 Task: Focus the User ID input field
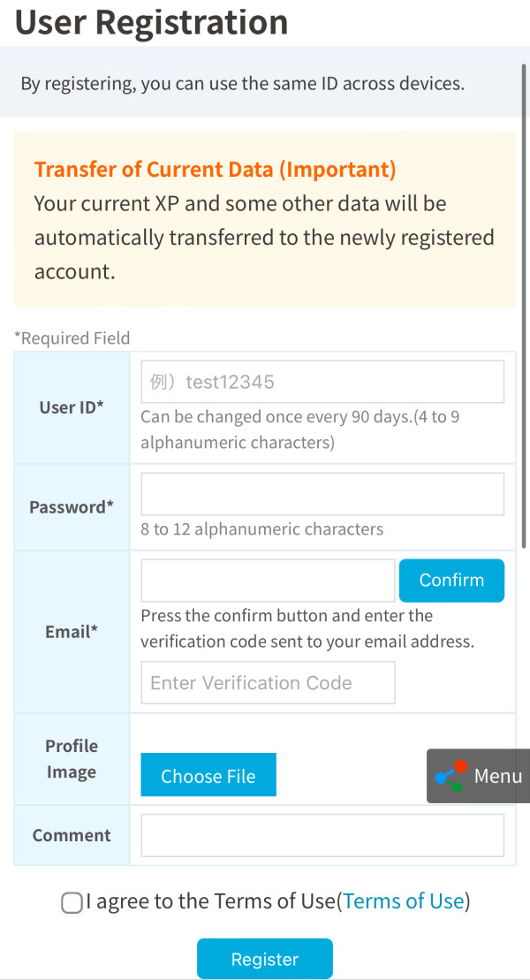coord(322,382)
